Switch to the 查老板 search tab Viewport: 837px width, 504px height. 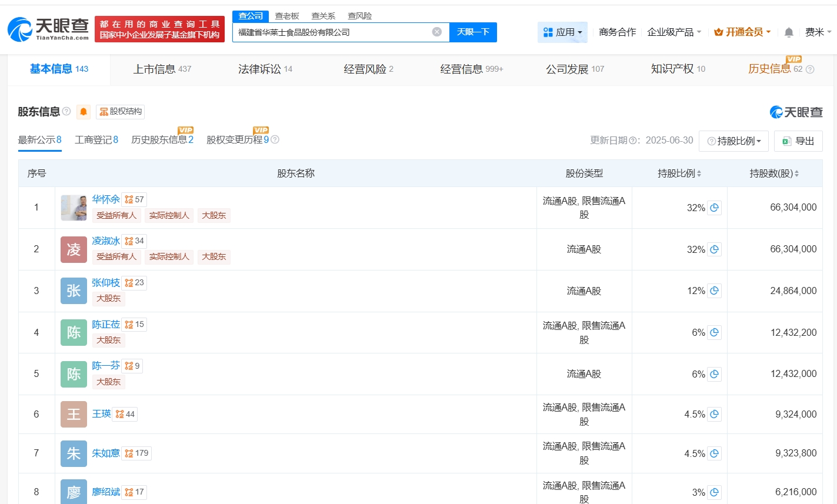point(286,16)
